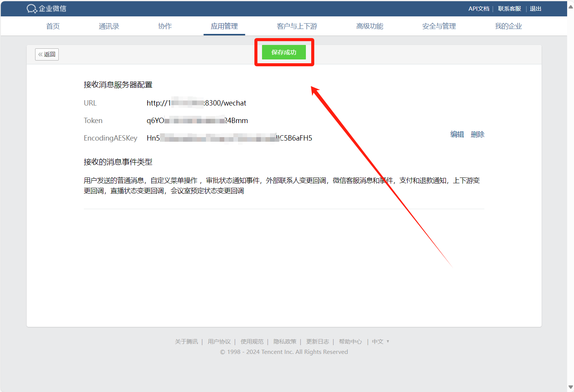The width and height of the screenshot is (574, 392).
Task: Click 联系客服 in the header
Action: [509, 9]
